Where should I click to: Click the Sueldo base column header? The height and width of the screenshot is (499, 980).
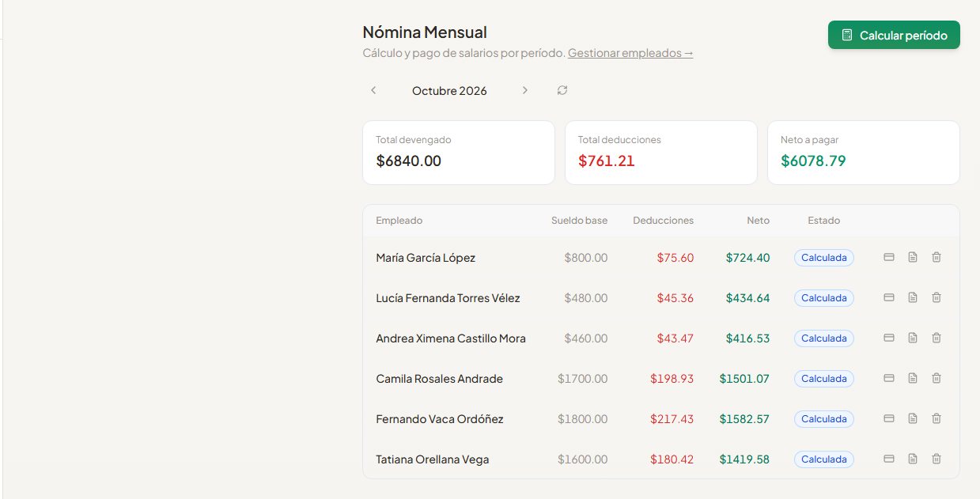click(580, 221)
